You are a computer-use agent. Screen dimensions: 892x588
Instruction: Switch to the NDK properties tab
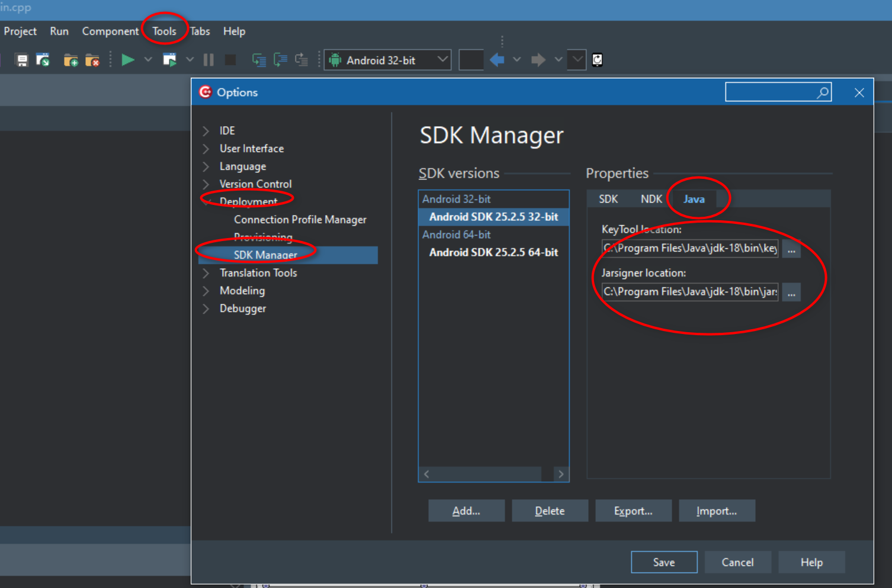point(651,199)
